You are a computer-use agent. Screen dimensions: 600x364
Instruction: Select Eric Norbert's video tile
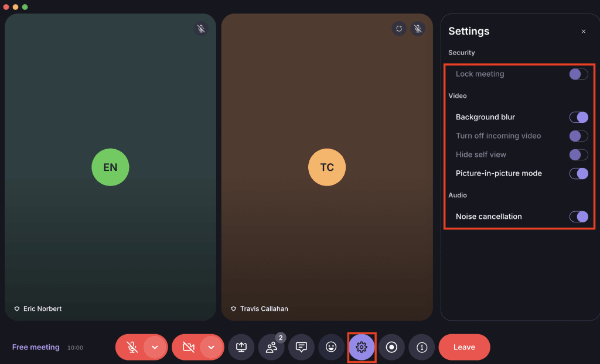(110, 167)
